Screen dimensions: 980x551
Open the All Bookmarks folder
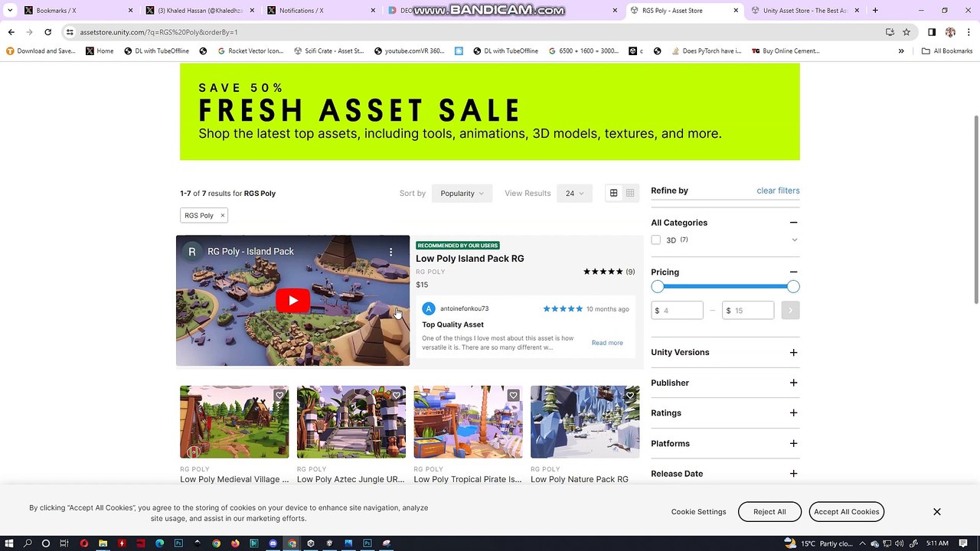coord(947,51)
